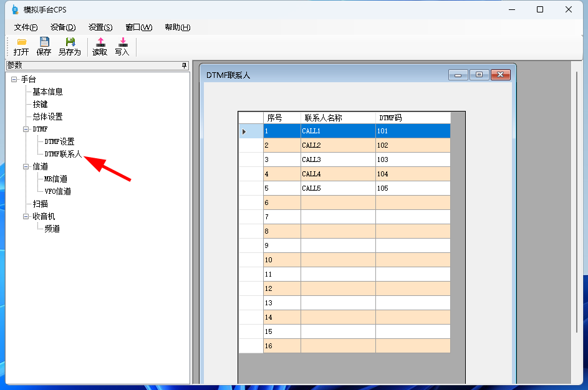Minimize the DTMF联系人 child window
This screenshot has width=588, height=390.
click(x=458, y=75)
